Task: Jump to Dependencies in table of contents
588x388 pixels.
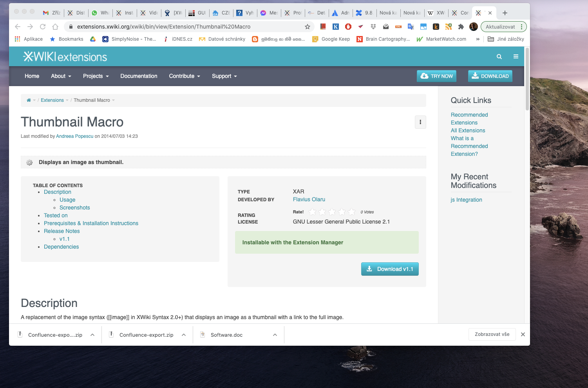Action: [x=61, y=247]
